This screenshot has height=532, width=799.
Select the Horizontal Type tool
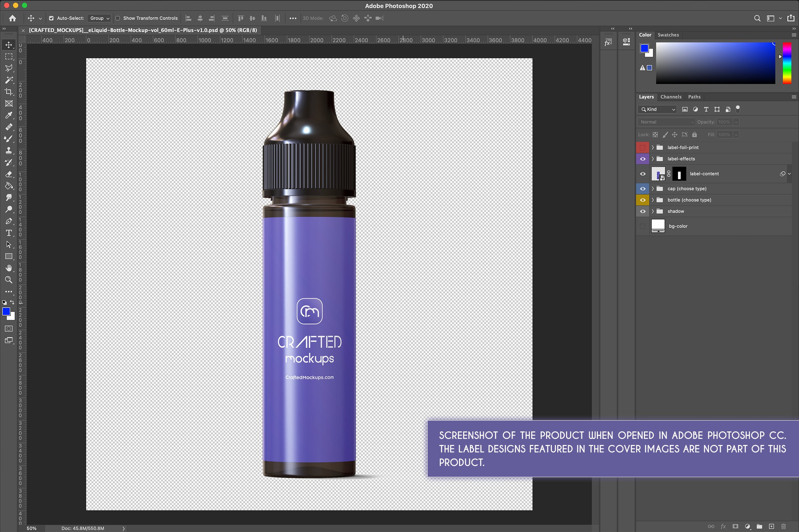(9, 233)
